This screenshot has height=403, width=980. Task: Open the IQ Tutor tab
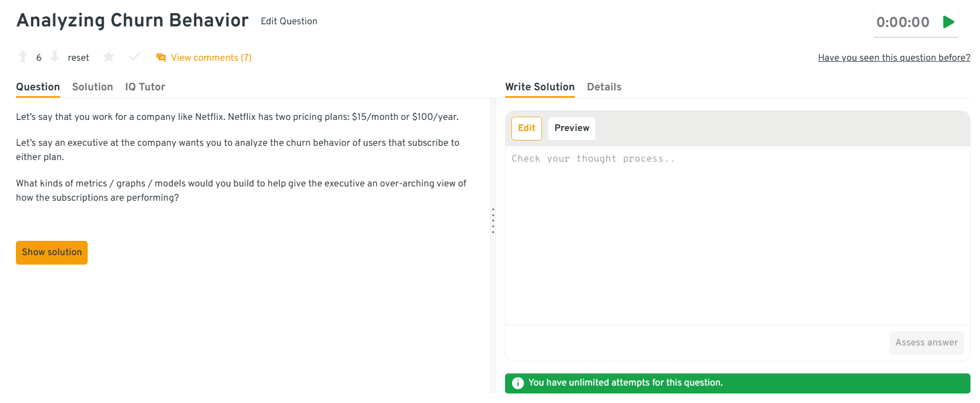145,87
